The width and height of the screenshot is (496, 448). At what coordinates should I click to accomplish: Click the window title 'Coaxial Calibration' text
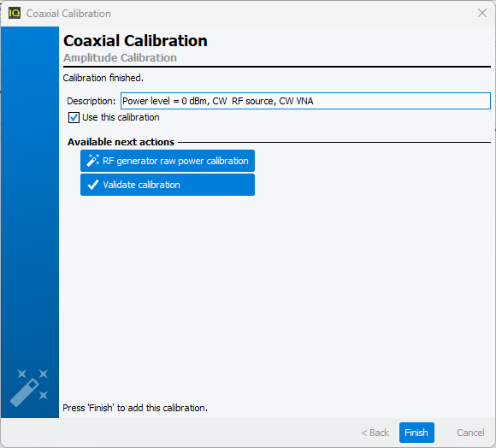[x=68, y=14]
